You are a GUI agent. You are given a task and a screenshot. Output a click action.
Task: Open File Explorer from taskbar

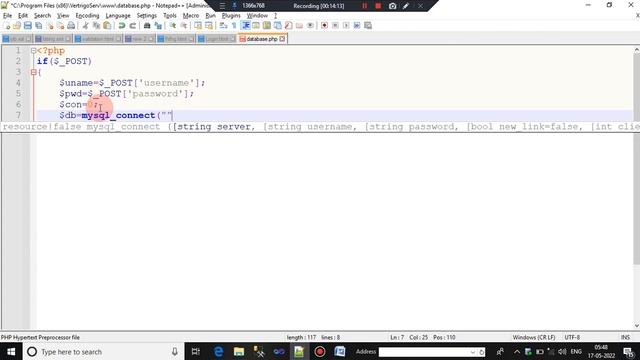point(239,352)
